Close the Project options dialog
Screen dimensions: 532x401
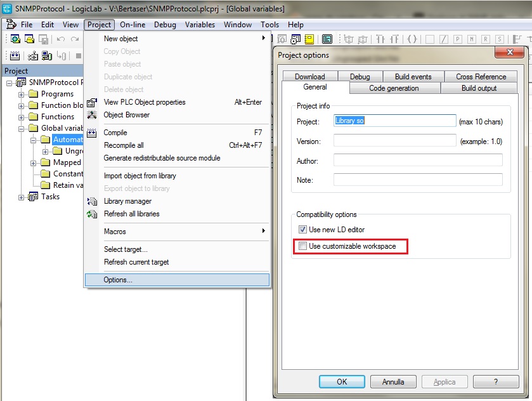[510, 52]
